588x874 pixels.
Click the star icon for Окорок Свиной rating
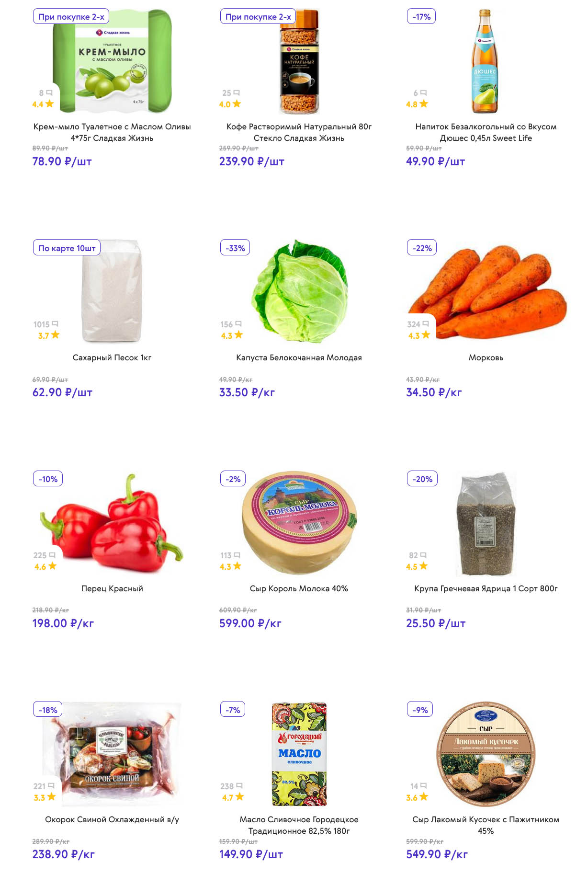click(51, 797)
